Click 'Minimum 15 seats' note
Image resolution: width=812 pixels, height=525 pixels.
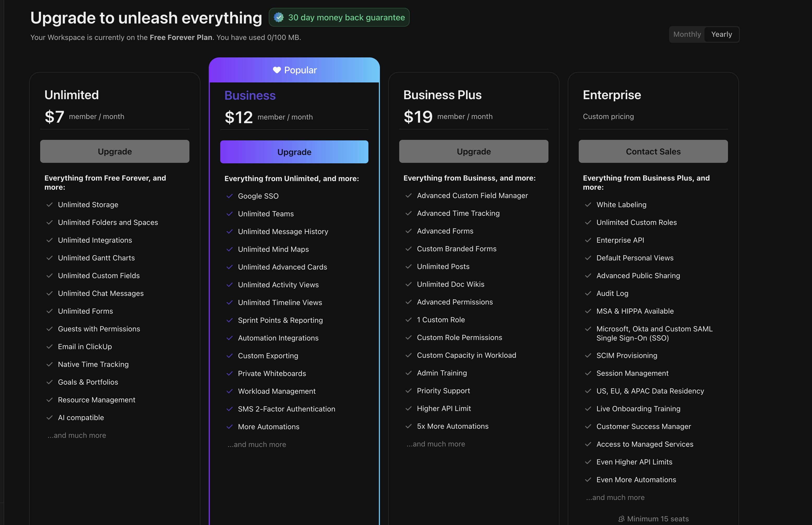[658, 518]
